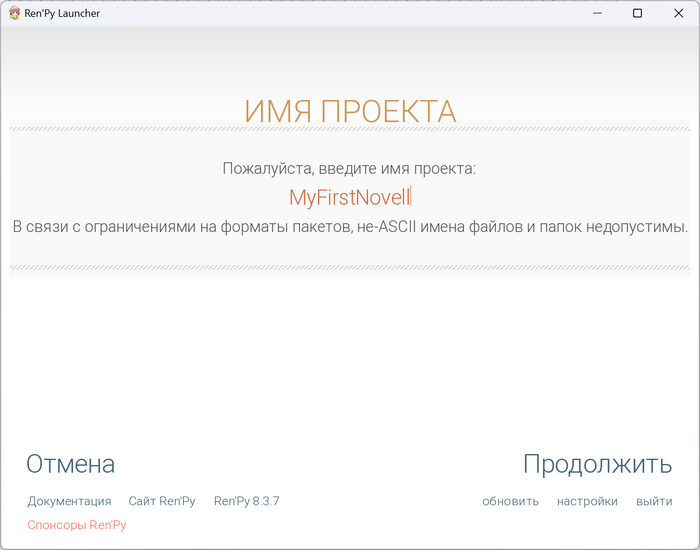Maximize the Ren'Py Launcher window
The width and height of the screenshot is (700, 550).
point(638,13)
